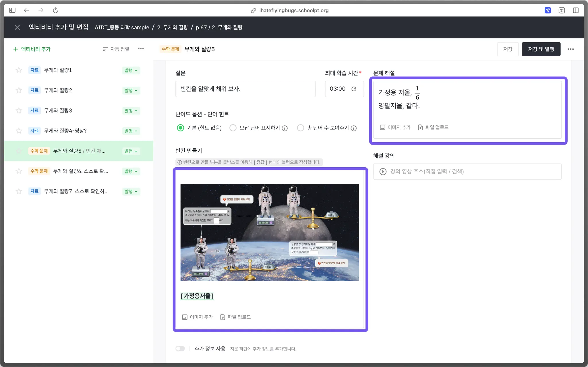588x367 pixels.
Task: Click 파일 업로드 in the 빈칸 만들기 editor
Action: coord(235,317)
